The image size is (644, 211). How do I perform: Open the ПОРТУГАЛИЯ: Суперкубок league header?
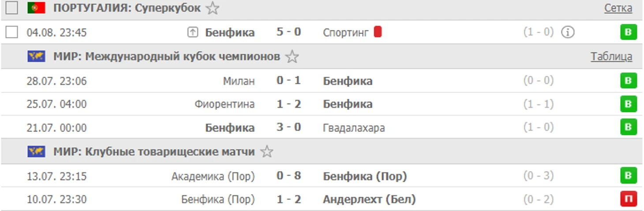(x=127, y=8)
